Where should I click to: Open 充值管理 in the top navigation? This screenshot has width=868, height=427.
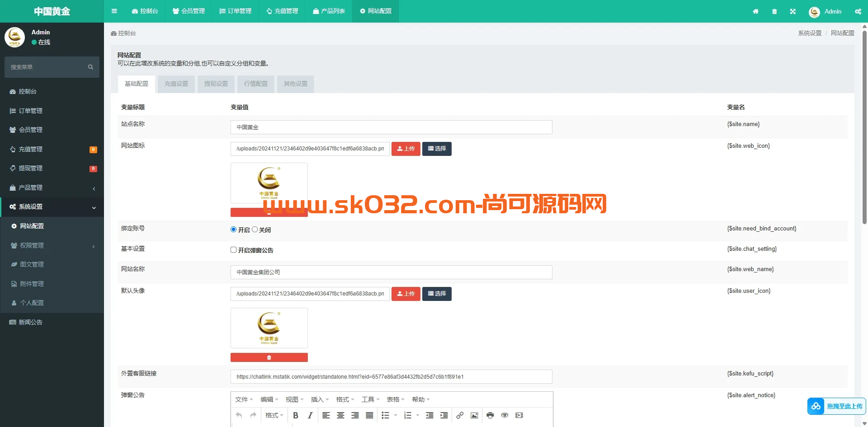tap(282, 11)
